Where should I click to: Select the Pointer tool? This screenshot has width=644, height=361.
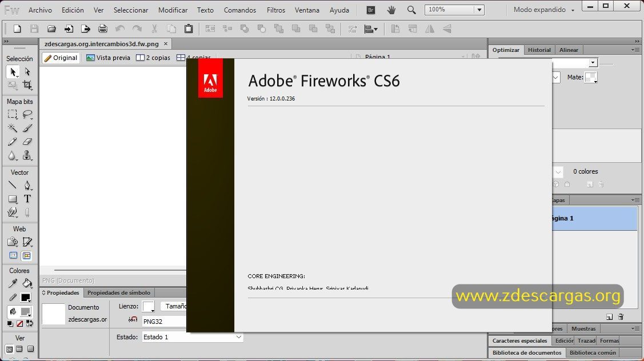pos(13,72)
